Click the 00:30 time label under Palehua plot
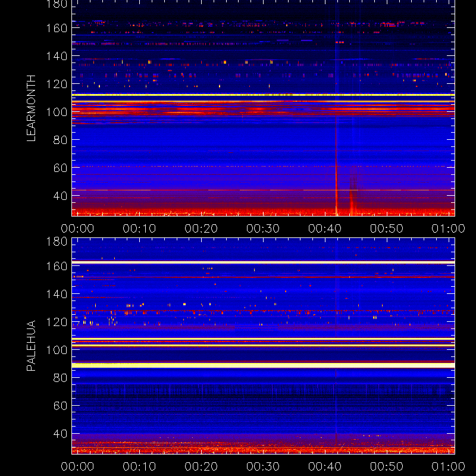 (x=263, y=466)
